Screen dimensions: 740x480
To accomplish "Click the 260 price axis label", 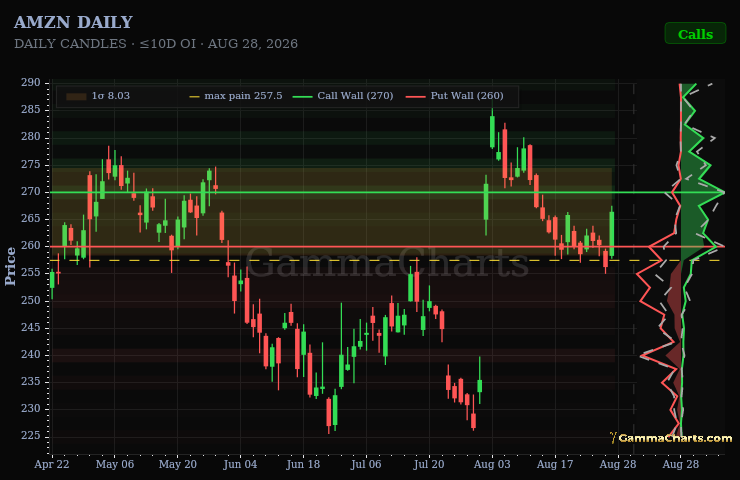I will tap(31, 246).
